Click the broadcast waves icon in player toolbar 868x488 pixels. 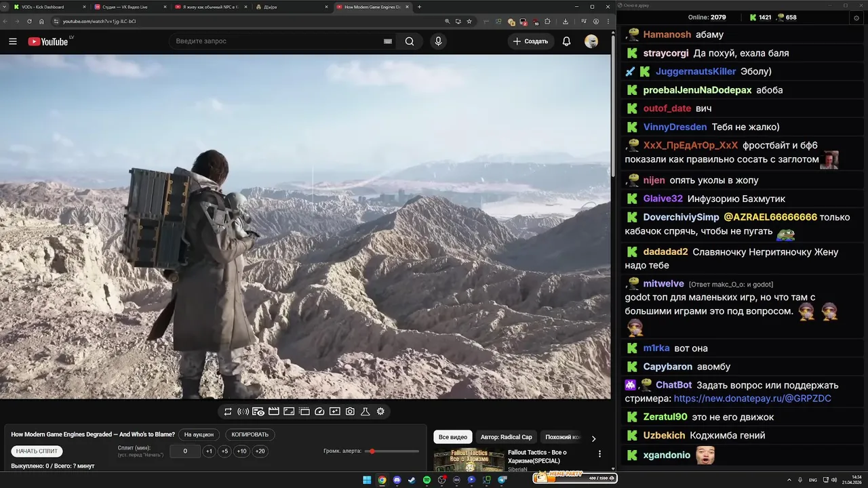point(243,411)
